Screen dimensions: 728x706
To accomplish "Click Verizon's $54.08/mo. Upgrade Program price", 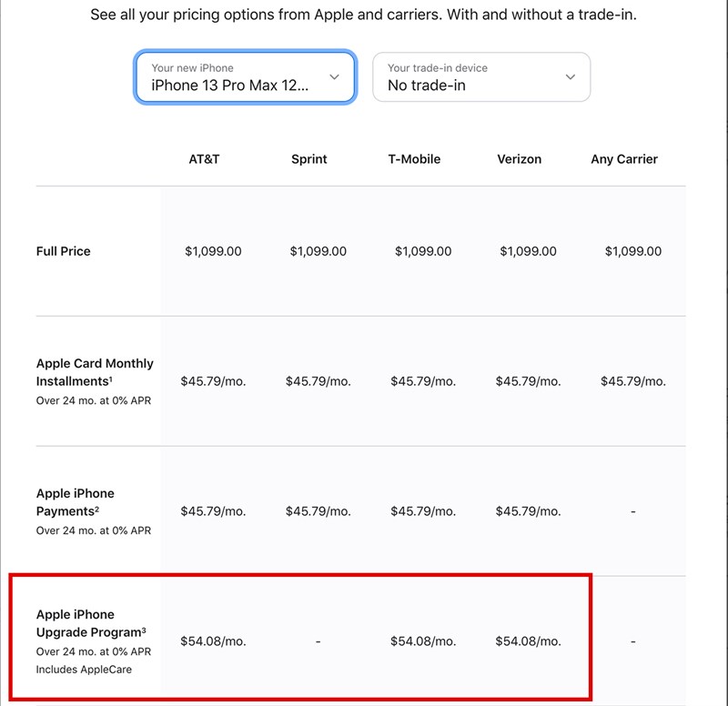I will click(x=528, y=641).
